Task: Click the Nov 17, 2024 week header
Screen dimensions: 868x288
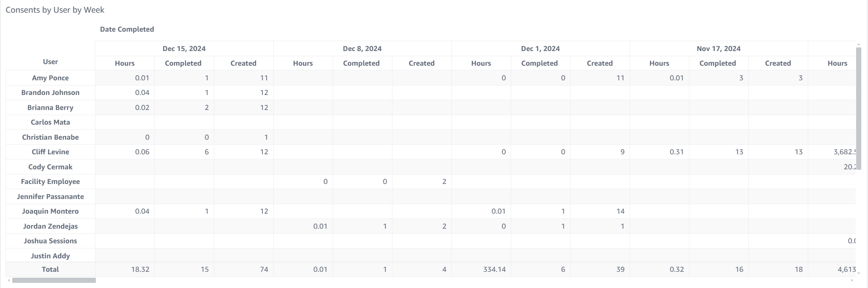Action: (718, 49)
